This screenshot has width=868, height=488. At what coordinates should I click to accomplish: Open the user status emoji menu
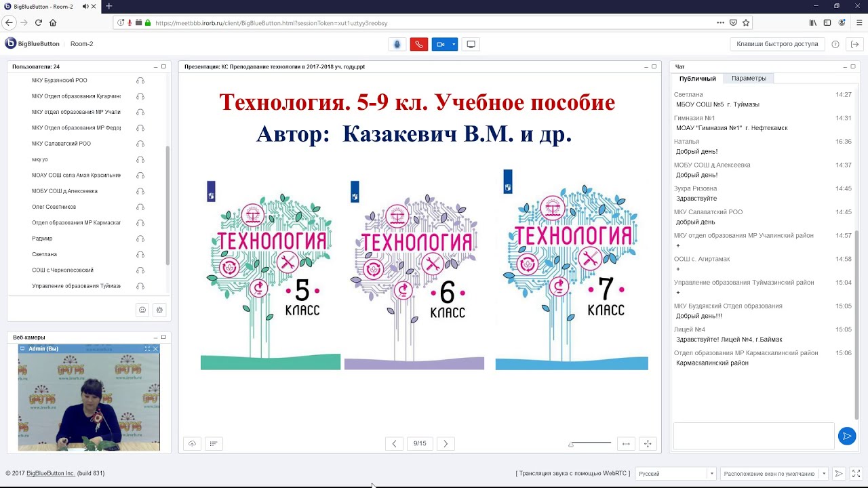[x=142, y=310]
